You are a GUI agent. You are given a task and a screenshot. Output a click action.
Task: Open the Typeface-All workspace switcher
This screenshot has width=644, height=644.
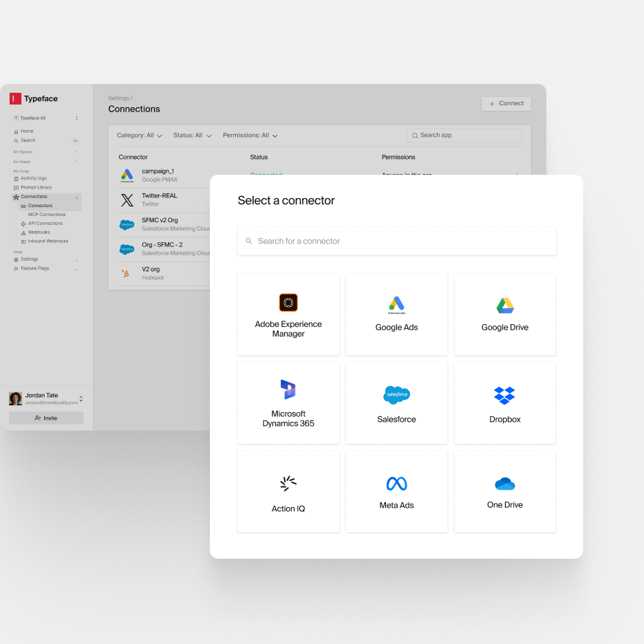click(x=45, y=118)
